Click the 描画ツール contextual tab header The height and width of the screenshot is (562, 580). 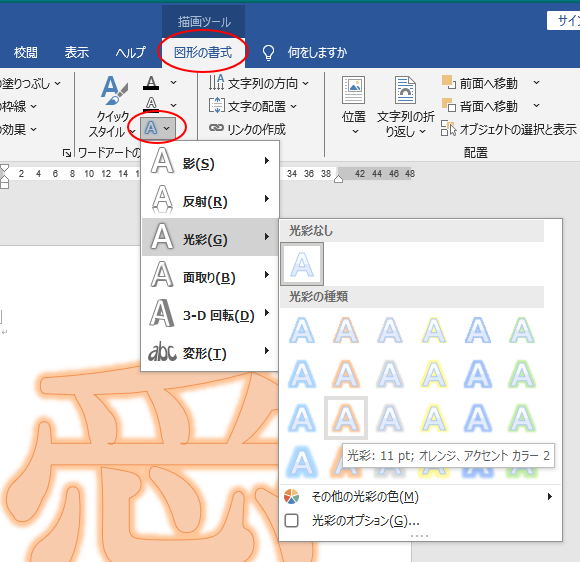click(203, 21)
